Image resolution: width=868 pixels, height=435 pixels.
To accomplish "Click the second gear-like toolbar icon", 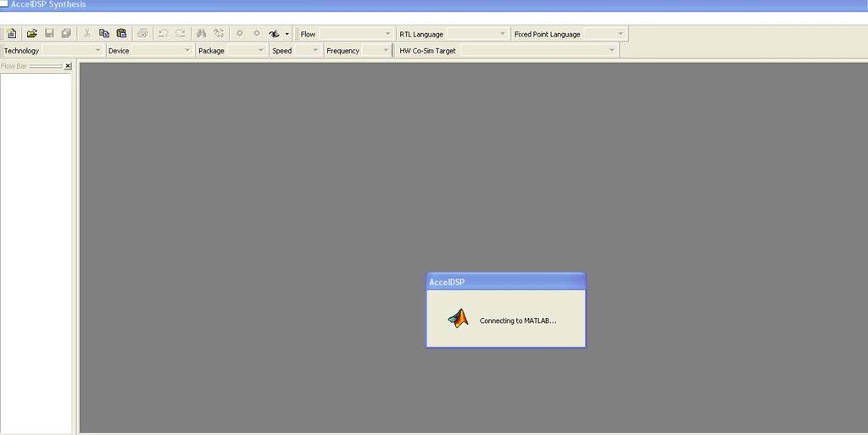I will point(257,34).
